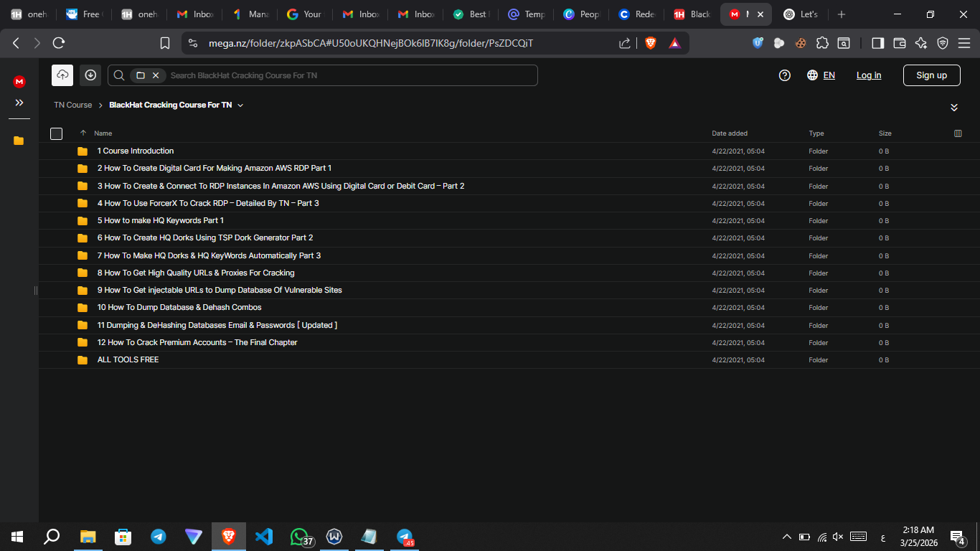Click the download arrow icon button
Screen dimensions: 980x551
[90, 75]
